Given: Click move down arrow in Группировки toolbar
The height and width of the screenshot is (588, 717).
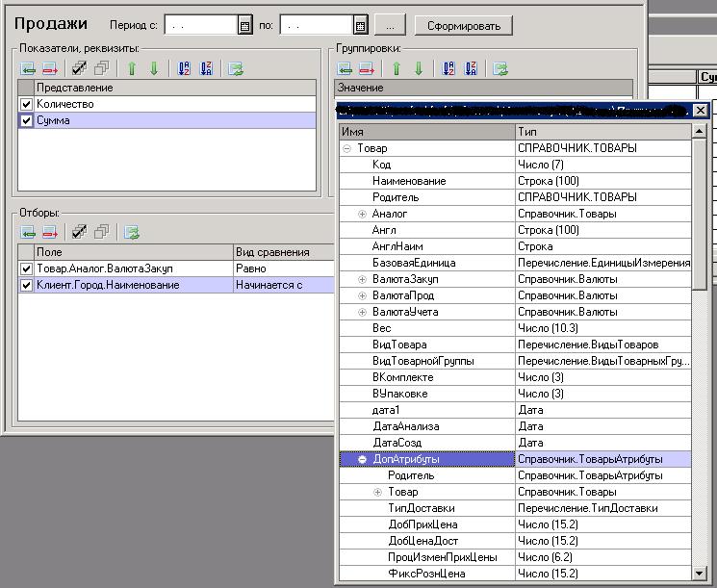Looking at the screenshot, I should point(418,68).
